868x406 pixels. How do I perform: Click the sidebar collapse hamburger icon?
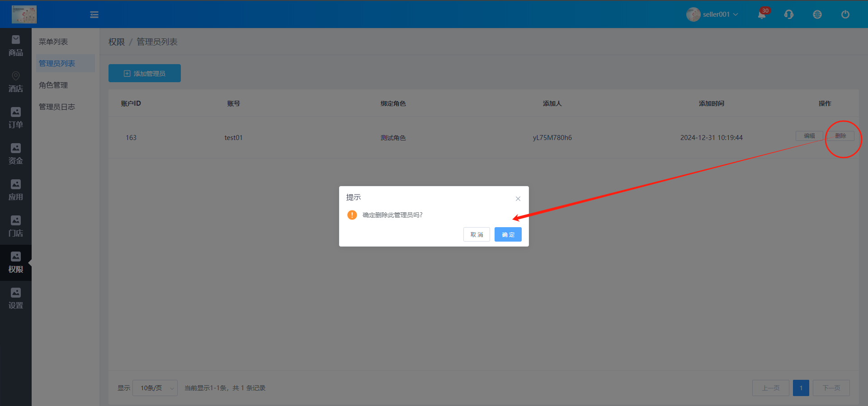[94, 15]
